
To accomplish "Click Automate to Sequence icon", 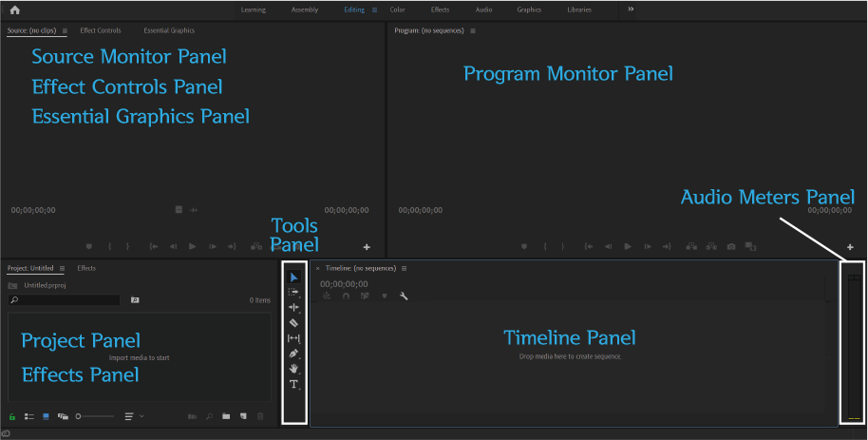I will (192, 416).
